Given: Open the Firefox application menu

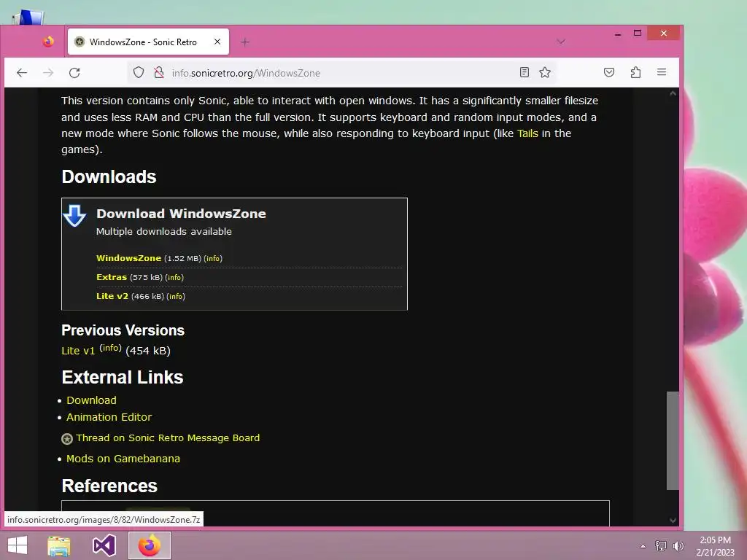Looking at the screenshot, I should coord(661,72).
